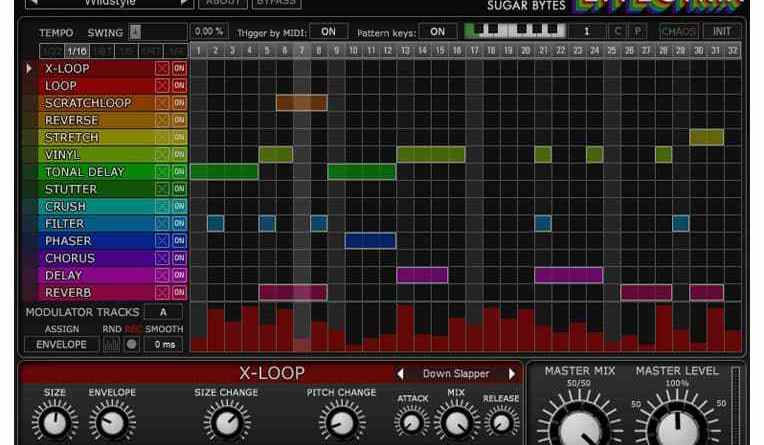Click the CHAOS button

pos(678,32)
